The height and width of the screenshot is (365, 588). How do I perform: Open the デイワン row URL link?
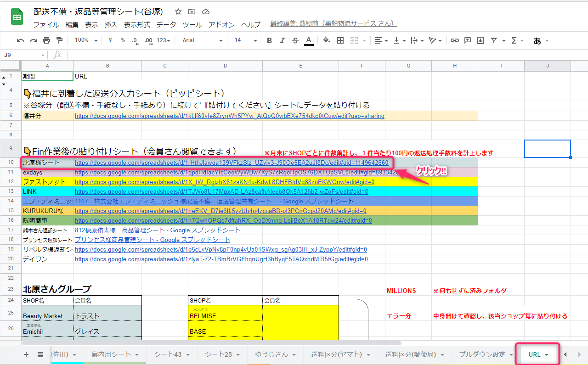pos(221,259)
